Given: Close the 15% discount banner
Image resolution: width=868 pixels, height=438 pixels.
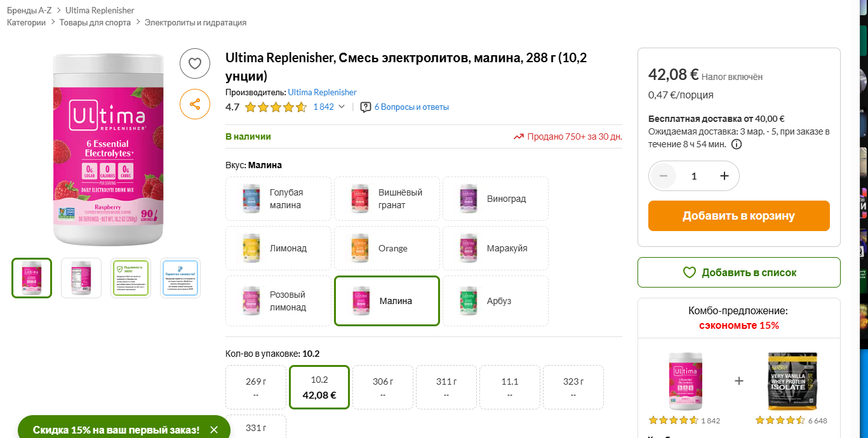Looking at the screenshot, I should click(214, 430).
